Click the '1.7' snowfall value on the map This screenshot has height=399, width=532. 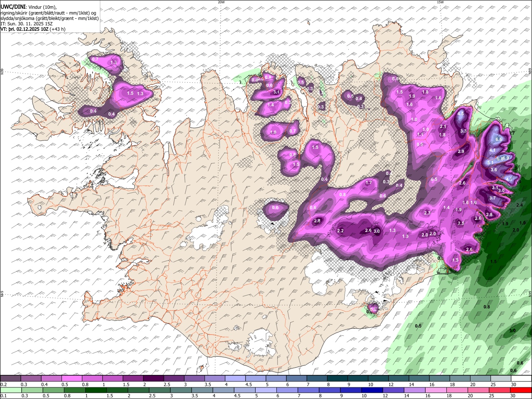[369, 183]
